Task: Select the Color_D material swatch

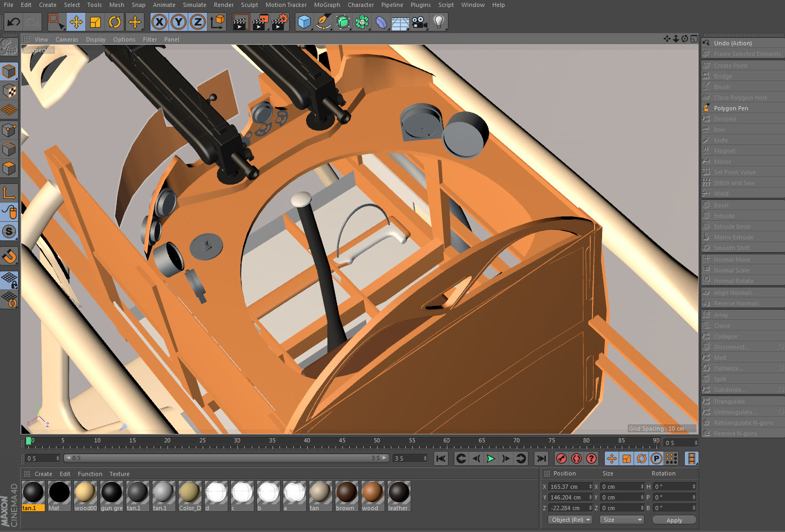Action: pos(190,496)
